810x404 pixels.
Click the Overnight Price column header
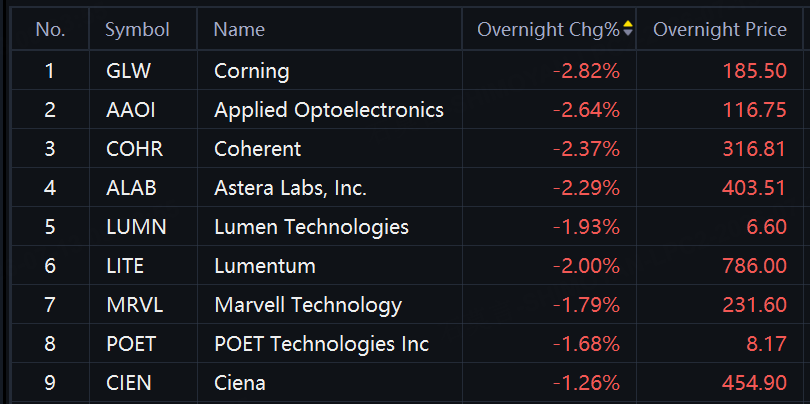click(x=720, y=29)
